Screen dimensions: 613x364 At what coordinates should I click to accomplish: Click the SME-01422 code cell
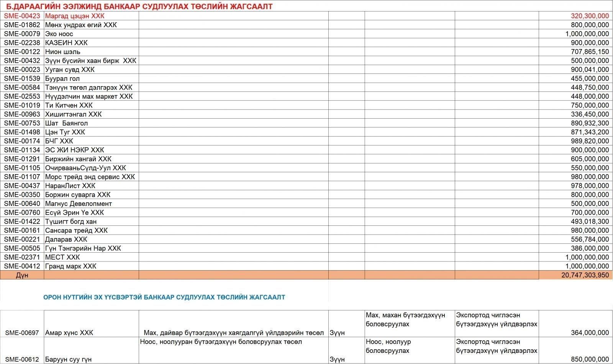tap(22, 222)
